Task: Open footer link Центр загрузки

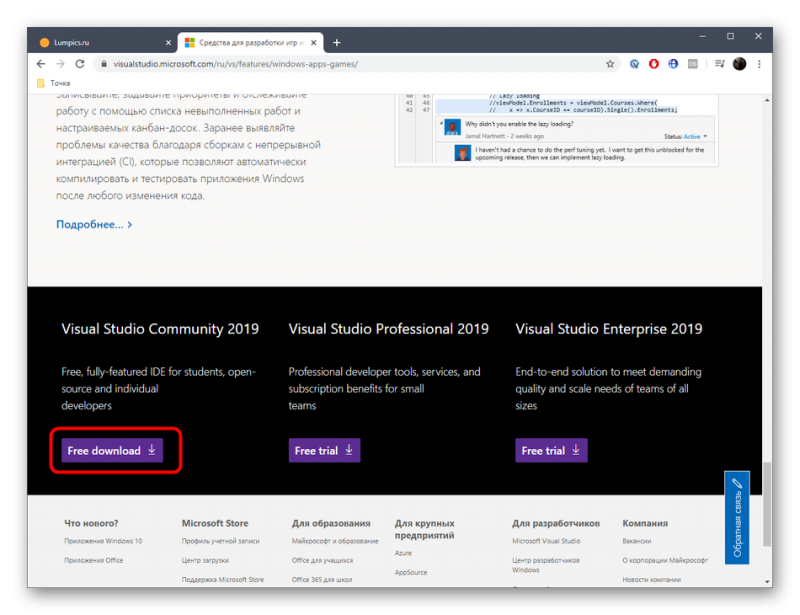Action: click(x=205, y=560)
